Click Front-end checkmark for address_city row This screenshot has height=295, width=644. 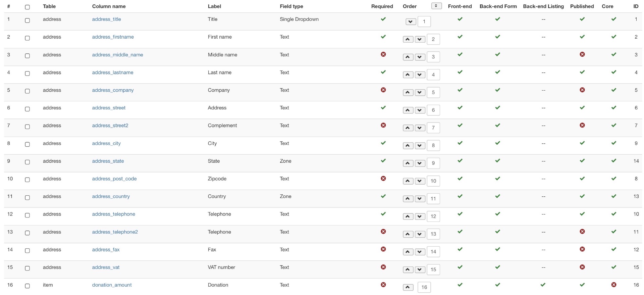(460, 143)
